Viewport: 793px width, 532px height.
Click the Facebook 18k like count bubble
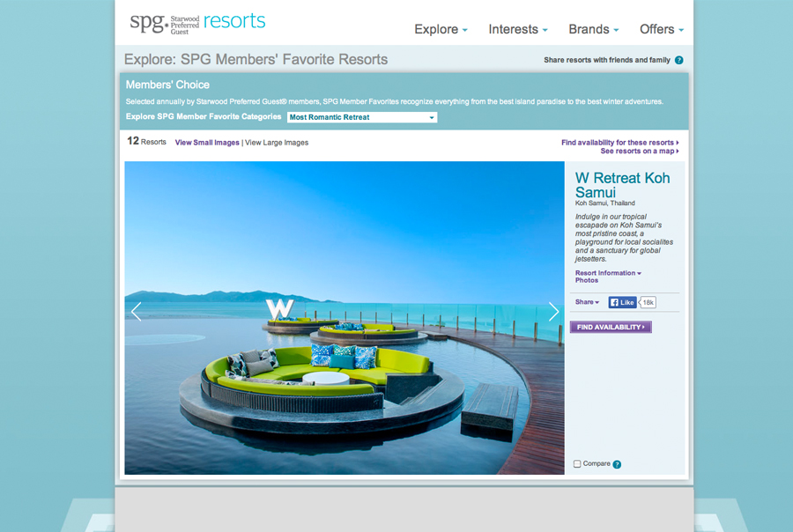point(648,302)
